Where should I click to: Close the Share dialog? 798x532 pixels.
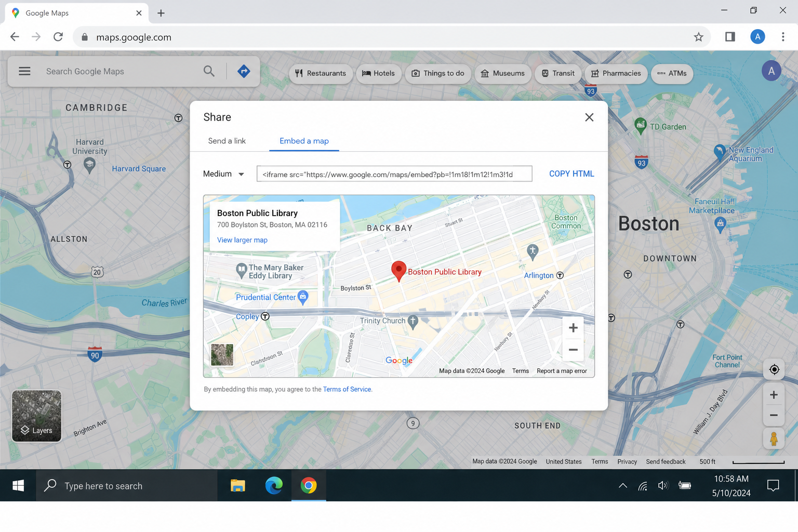(589, 117)
